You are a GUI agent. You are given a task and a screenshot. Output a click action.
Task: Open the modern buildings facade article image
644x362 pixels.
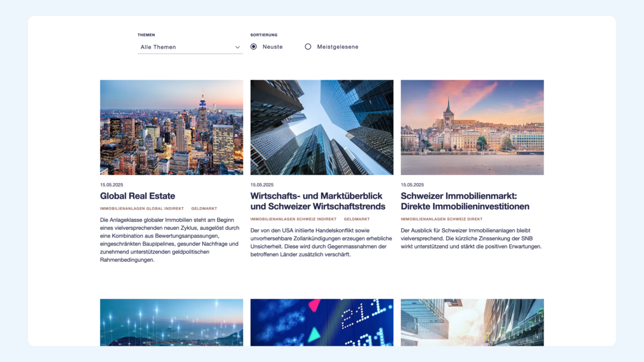[x=472, y=322]
